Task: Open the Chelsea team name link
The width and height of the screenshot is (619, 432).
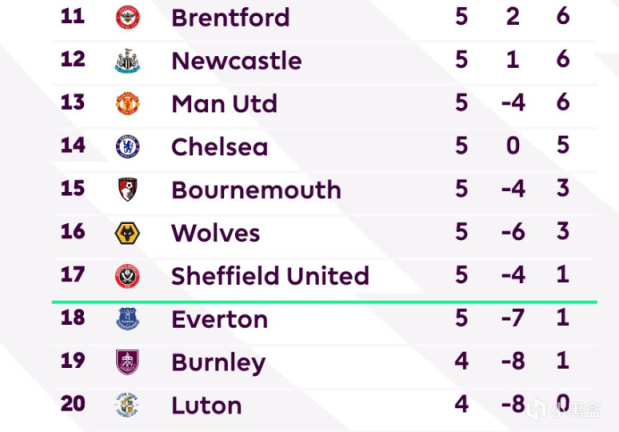Action: click(219, 147)
